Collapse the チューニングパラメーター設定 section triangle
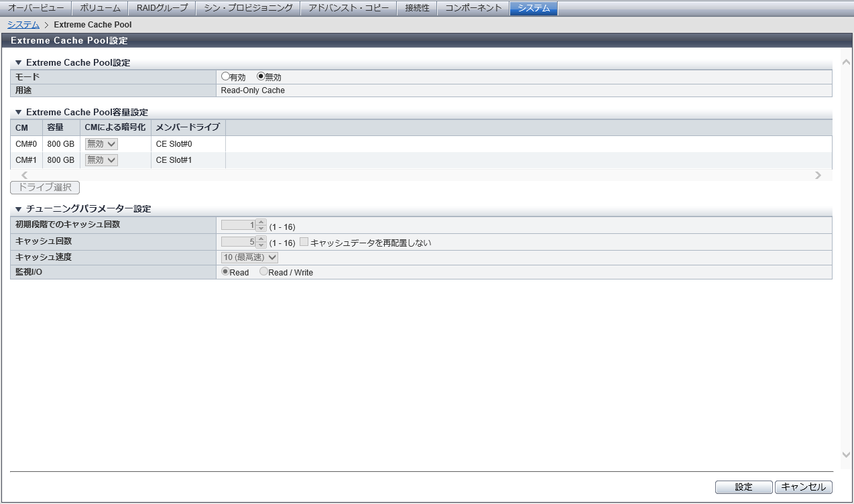Image resolution: width=854 pixels, height=504 pixels. (19, 208)
